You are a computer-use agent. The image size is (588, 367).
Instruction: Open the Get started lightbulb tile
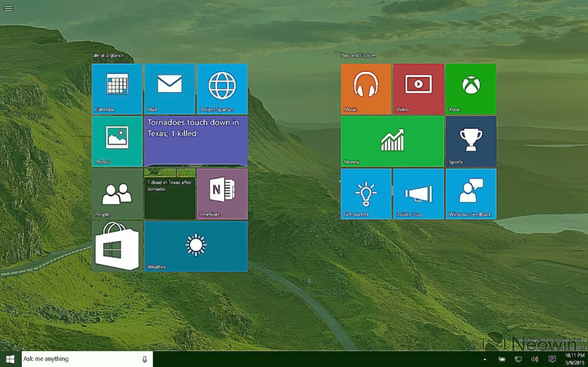click(x=366, y=194)
